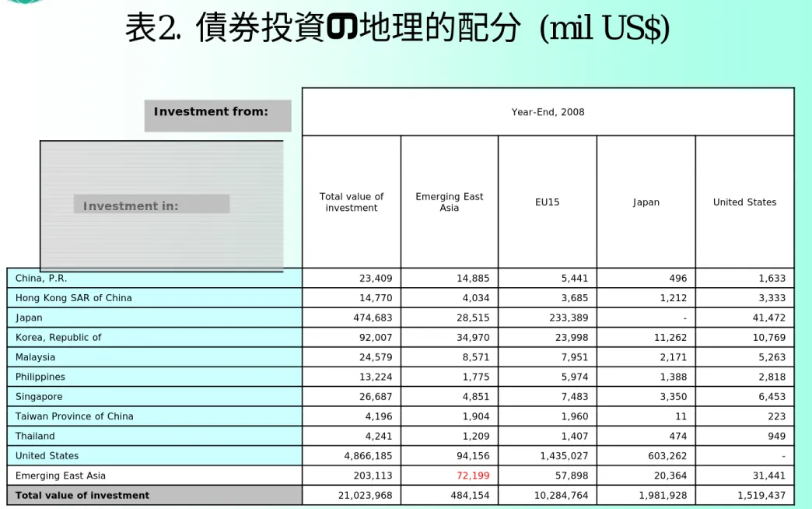Viewport: 812px width, 509px height.
Task: Click the value 603,262 in United States row
Action: [667, 455]
